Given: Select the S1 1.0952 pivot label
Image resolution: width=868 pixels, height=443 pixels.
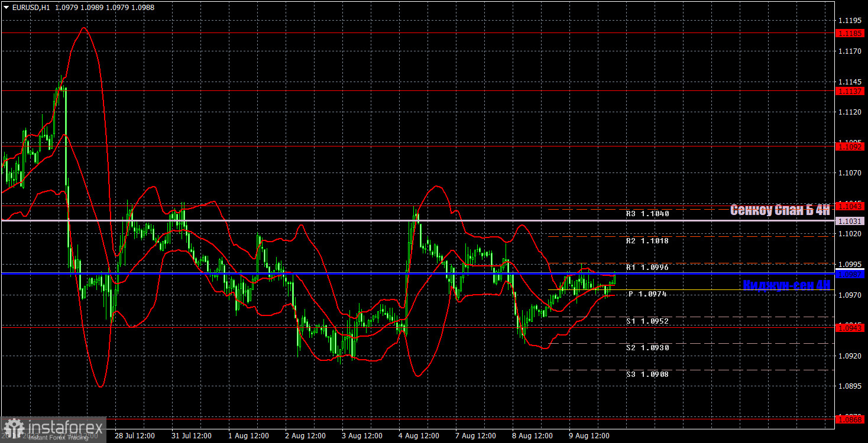Looking at the screenshot, I should tap(647, 321).
